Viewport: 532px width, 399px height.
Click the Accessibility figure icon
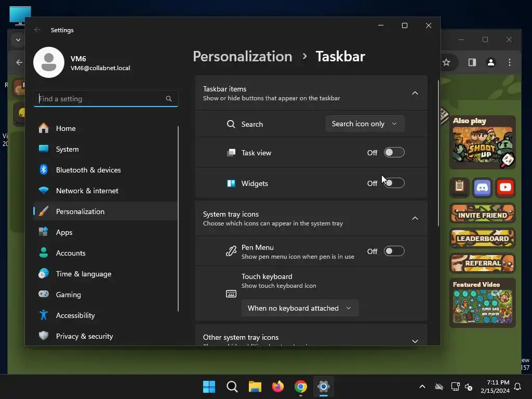point(44,315)
